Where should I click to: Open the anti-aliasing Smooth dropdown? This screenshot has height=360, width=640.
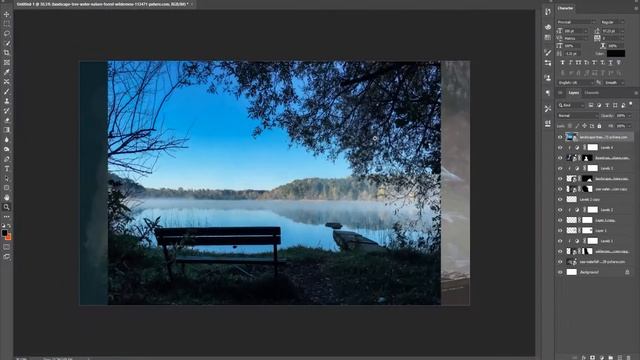(x=614, y=82)
